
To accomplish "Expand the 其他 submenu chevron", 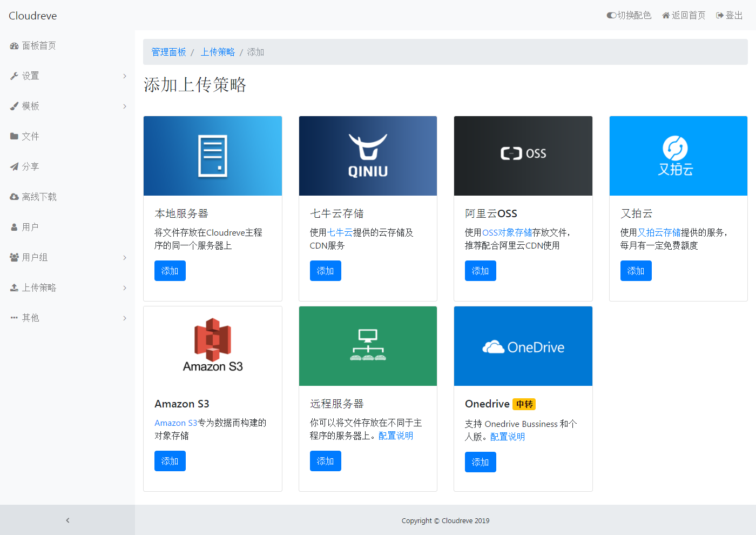I will [x=125, y=318].
